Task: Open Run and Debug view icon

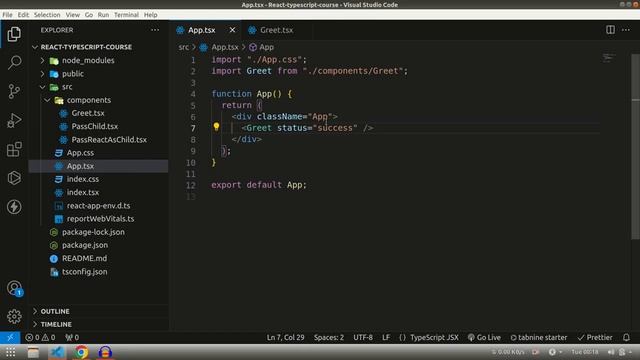Action: pyautogui.click(x=14, y=120)
